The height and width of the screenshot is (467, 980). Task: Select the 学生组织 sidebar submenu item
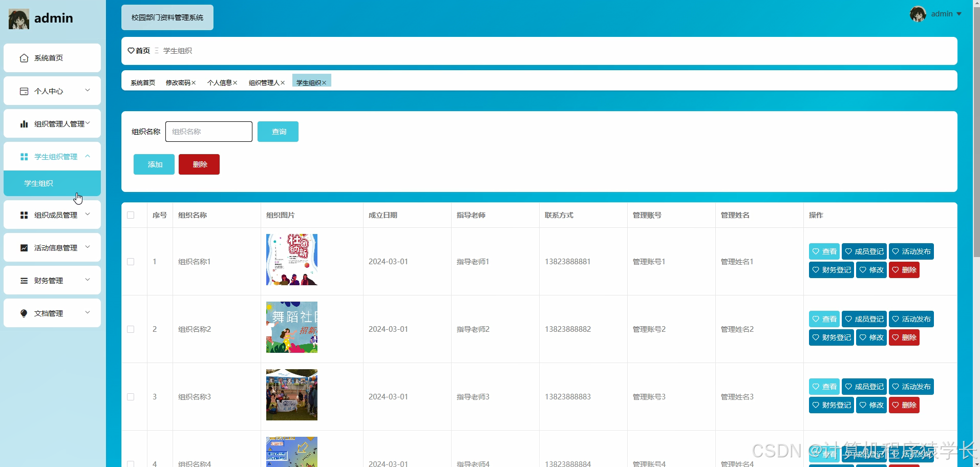[x=52, y=183]
